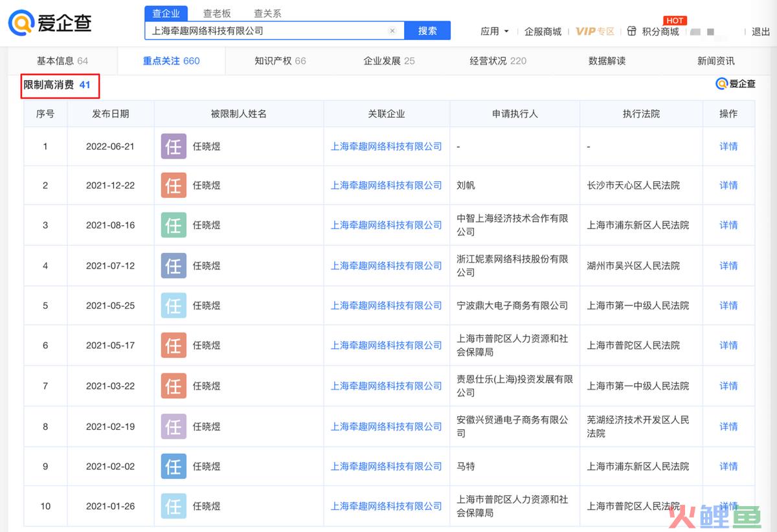777x532 pixels.
Task: Click the 搜索 search button
Action: [427, 30]
